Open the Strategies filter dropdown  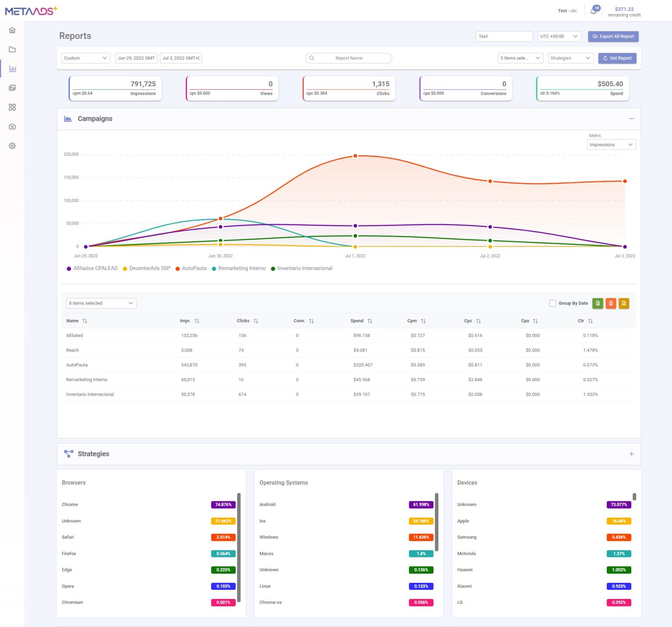pos(571,58)
